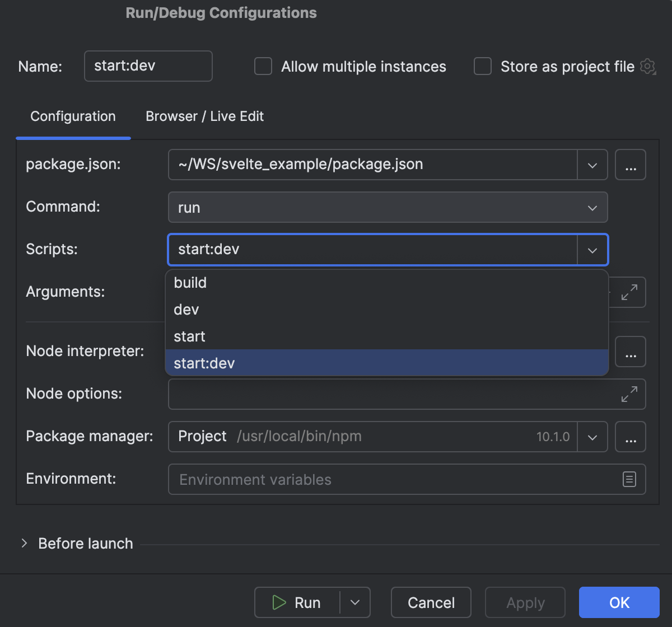The width and height of the screenshot is (672, 627).
Task: Expand the Before launch section
Action: point(25,543)
